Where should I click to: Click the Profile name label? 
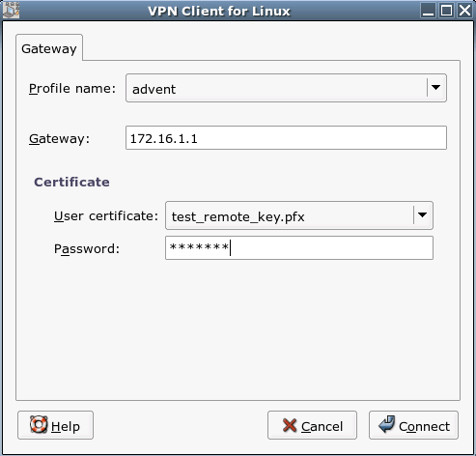(72, 88)
